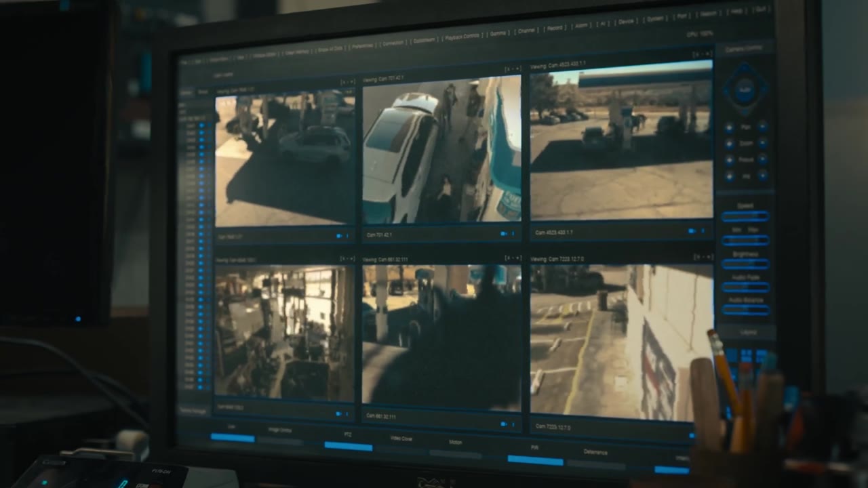Click the camera icon under Cam 4523.433.1.1

[x=692, y=231]
